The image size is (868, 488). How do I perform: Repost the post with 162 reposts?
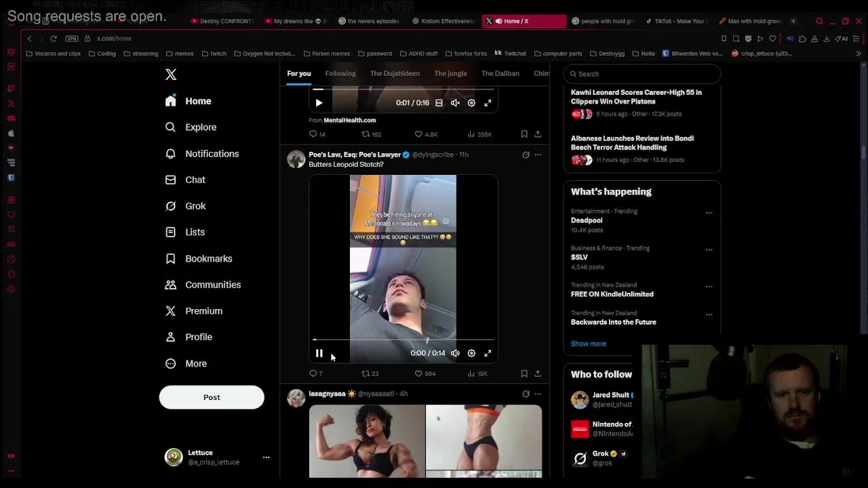[371, 134]
